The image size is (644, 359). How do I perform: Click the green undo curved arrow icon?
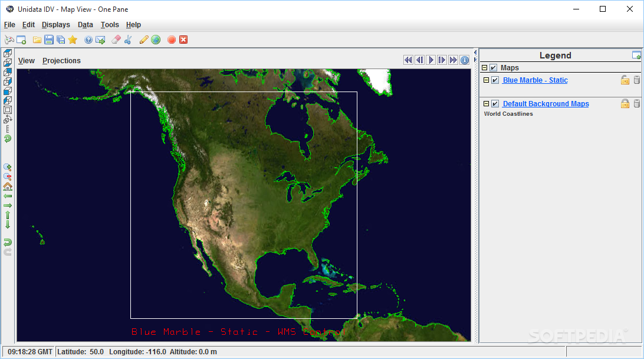[8, 242]
